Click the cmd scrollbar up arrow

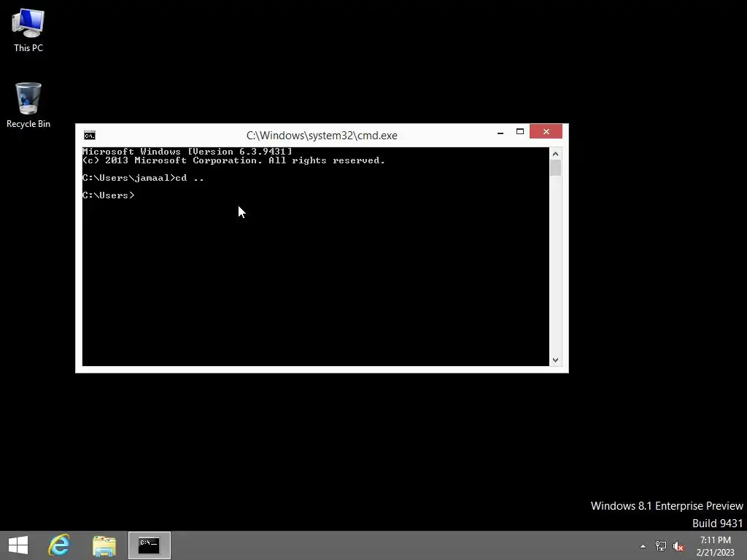(x=555, y=154)
